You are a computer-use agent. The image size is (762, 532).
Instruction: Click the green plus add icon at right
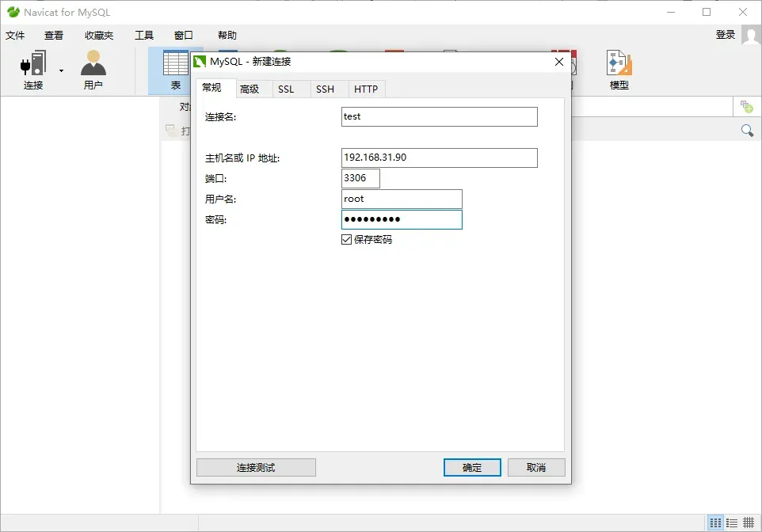click(x=746, y=106)
